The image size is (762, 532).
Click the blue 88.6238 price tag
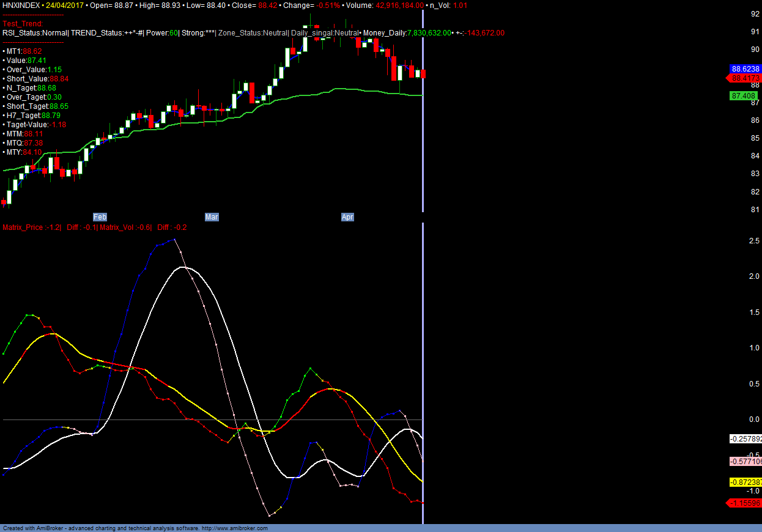pyautogui.click(x=745, y=69)
